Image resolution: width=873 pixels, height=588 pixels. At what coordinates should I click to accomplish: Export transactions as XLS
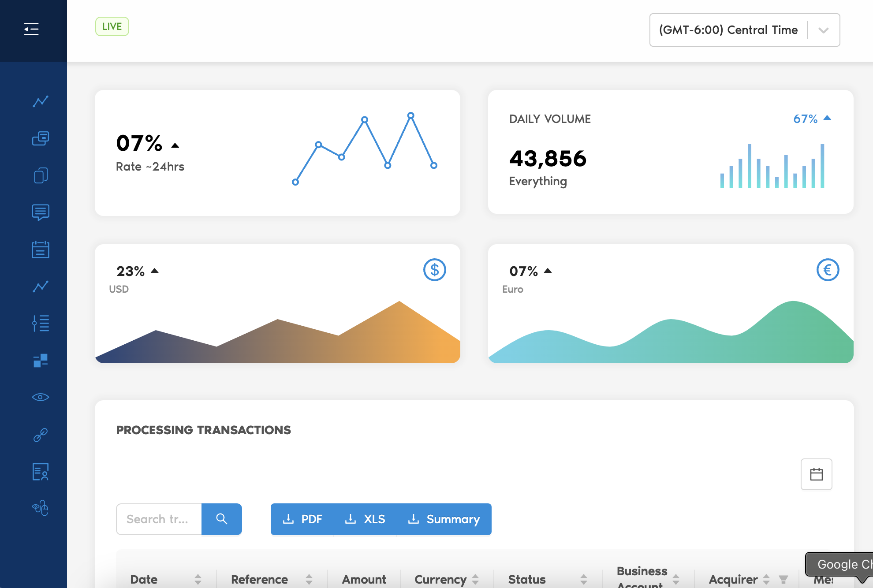coord(365,519)
